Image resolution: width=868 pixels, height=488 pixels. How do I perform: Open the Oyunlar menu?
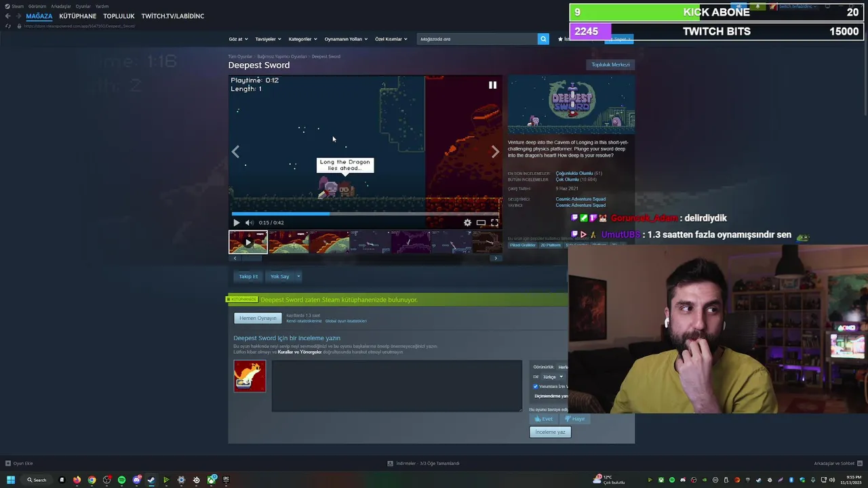tap(83, 6)
